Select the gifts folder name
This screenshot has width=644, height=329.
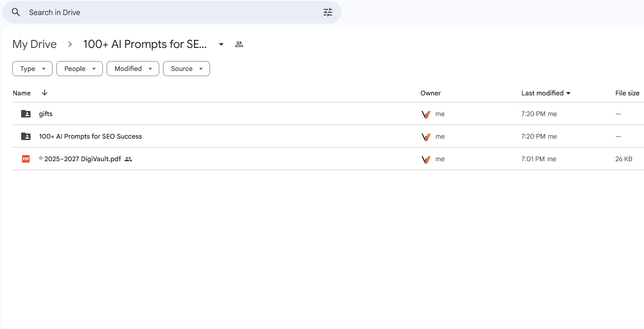coord(46,114)
